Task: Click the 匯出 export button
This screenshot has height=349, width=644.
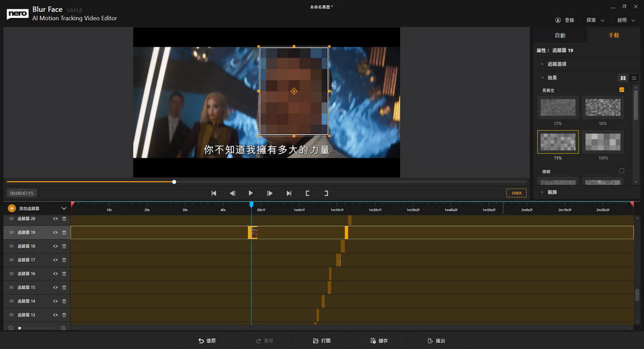Action: coord(436,341)
